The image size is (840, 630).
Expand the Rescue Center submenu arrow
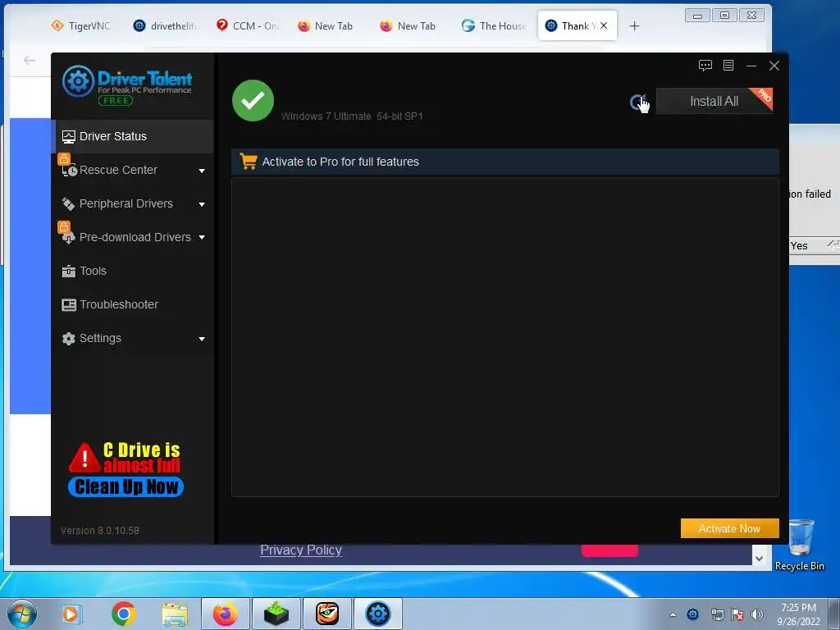202,171
